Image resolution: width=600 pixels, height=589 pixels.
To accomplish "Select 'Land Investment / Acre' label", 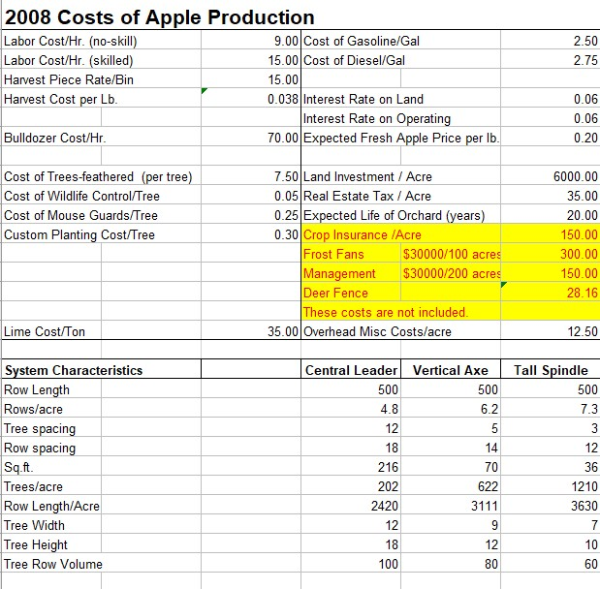I will click(x=367, y=176).
